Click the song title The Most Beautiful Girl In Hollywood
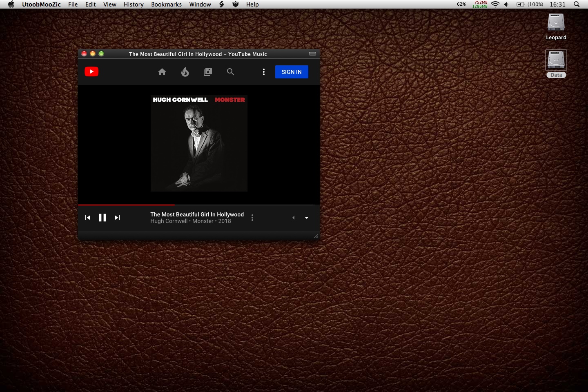Viewport: 588px width, 392px height. 197,214
